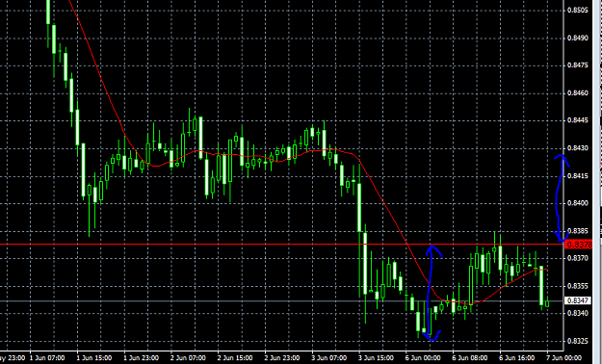The height and width of the screenshot is (364, 602).
Task: Click the 0.8445 price axis label
Action: pyautogui.click(x=578, y=120)
